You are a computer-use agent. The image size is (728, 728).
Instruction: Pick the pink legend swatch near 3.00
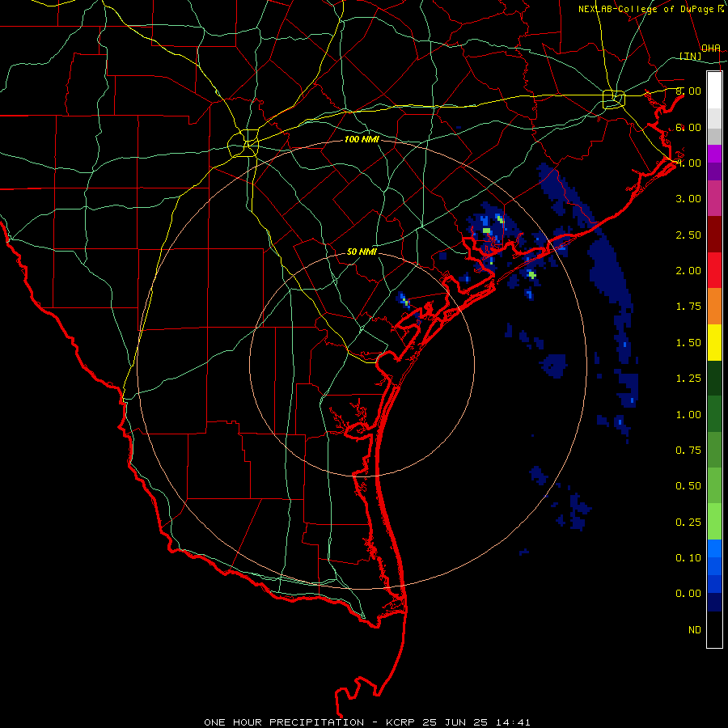point(714,198)
